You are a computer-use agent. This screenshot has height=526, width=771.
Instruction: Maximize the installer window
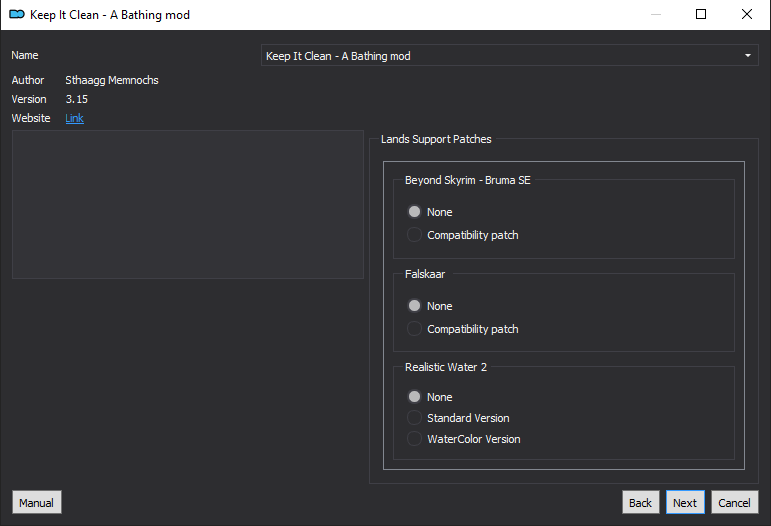coord(701,14)
